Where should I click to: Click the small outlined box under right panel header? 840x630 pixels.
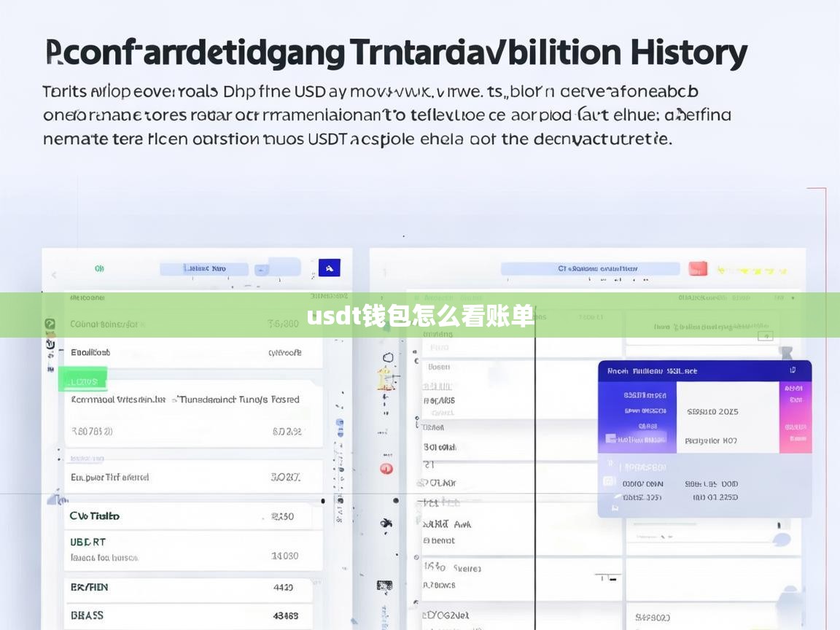tap(765, 336)
